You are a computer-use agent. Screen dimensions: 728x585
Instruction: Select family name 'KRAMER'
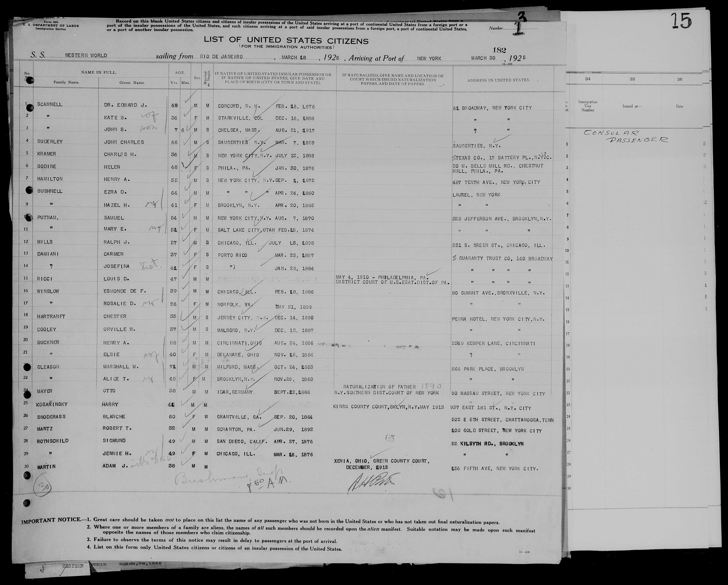pyautogui.click(x=47, y=154)
